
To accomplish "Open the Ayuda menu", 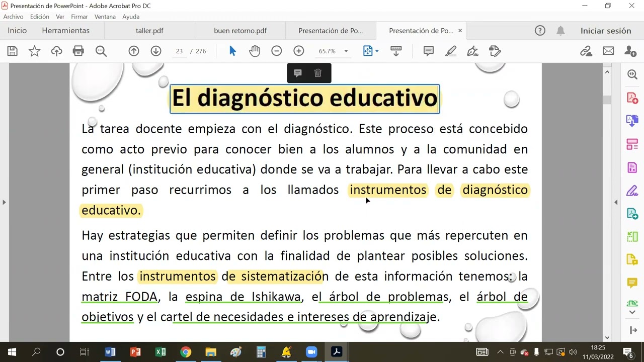I will coord(131,17).
